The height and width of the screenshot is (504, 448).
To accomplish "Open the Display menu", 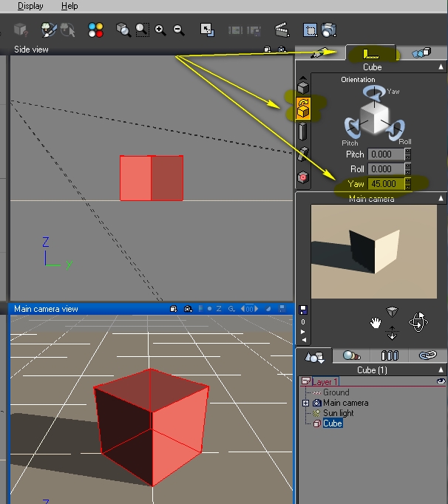I will tap(30, 6).
